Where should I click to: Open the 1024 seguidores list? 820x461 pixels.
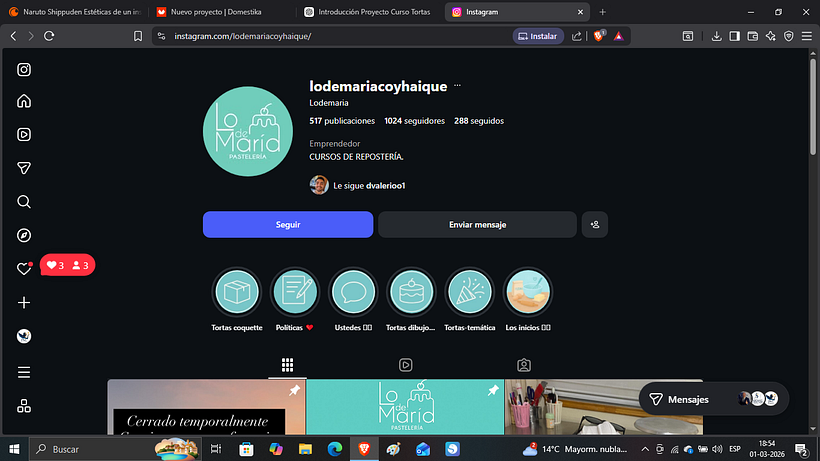click(x=414, y=121)
